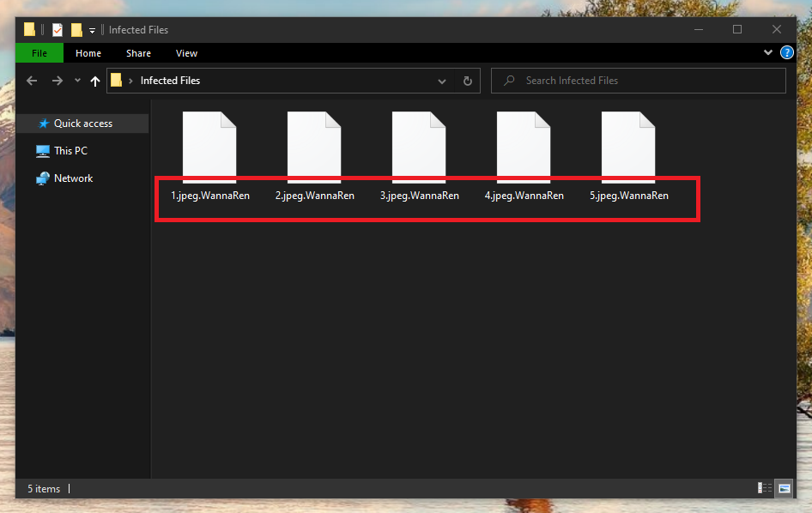Click the Properties icon in title bar
This screenshot has width=812, height=513.
pos(58,30)
